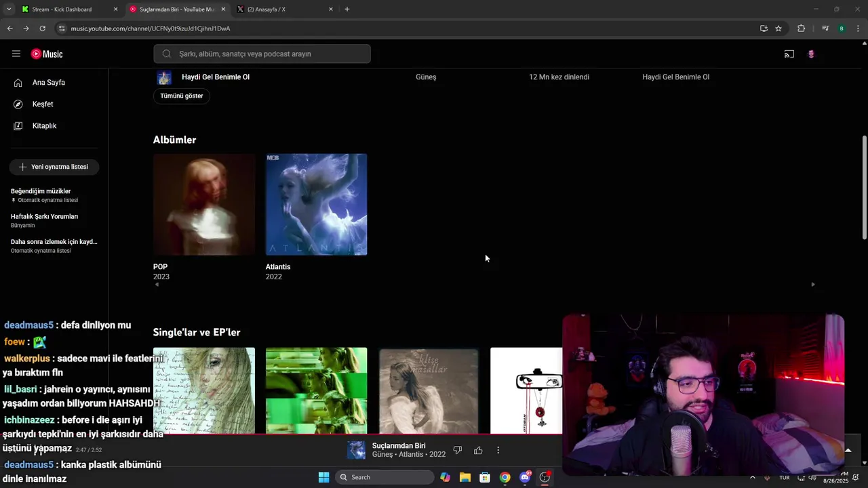
Task: Close the Kick Dashboard tab
Action: point(115,9)
